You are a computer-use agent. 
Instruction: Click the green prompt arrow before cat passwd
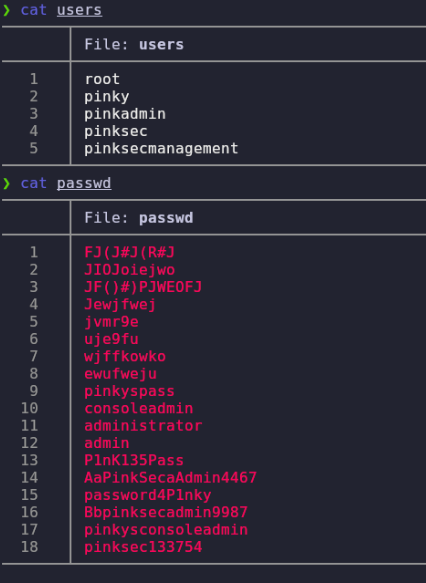coord(6,183)
